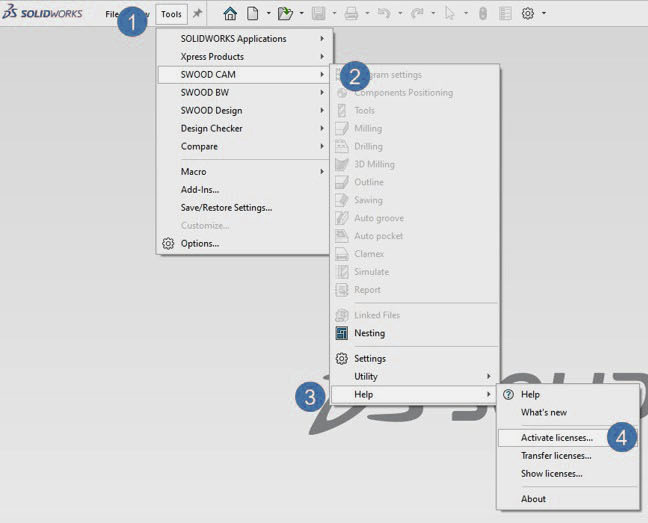Viewport: 648px width, 523px height.
Task: Click the Open folder icon
Action: (x=285, y=14)
